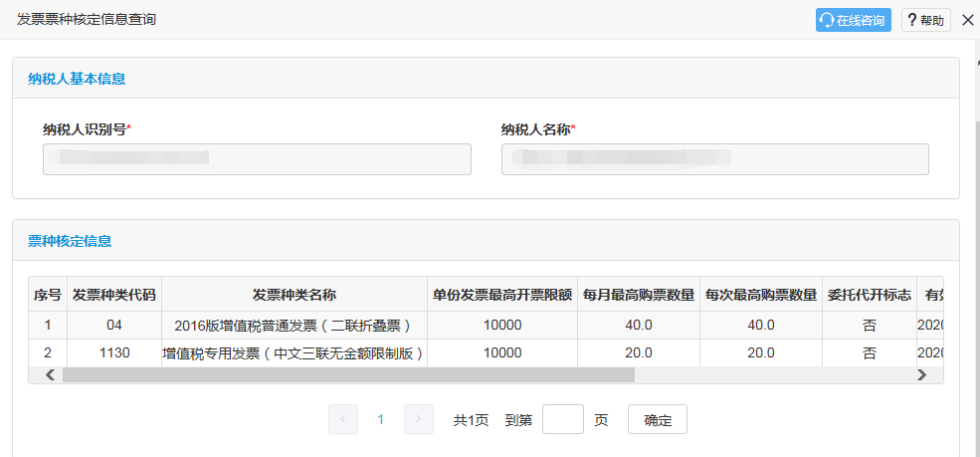
Task: Click the 发票种类代码 column header
Action: pyautogui.click(x=114, y=295)
